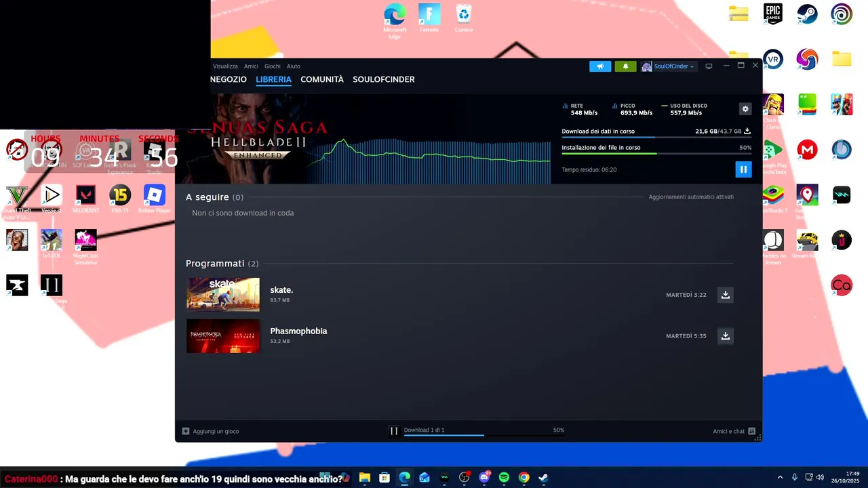Select the Steam desktop shortcut
The height and width of the screenshot is (488, 868).
[807, 14]
